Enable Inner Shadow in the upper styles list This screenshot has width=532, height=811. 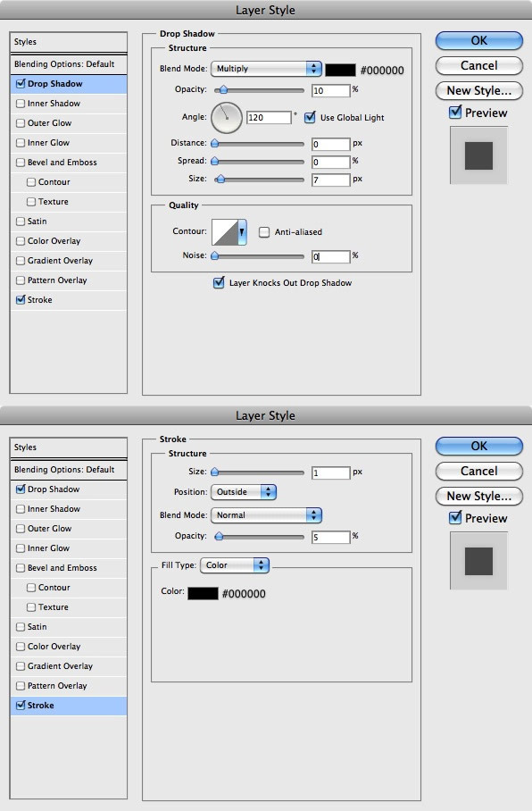coord(21,104)
